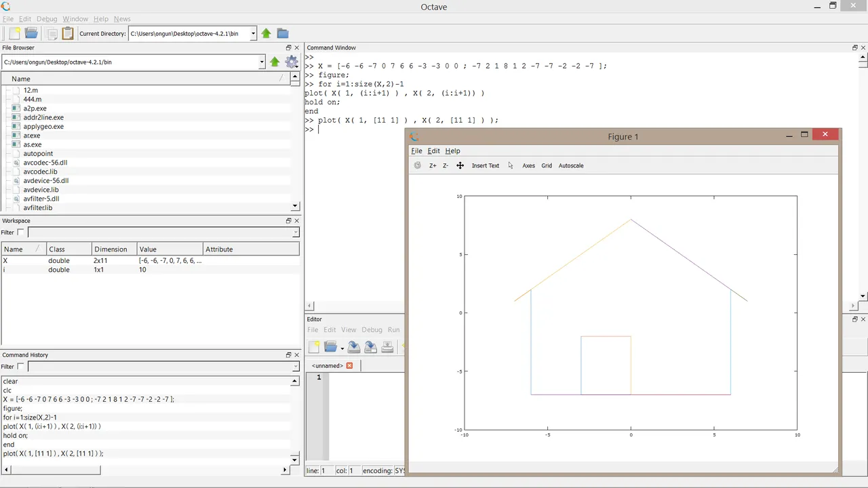
Task: Open File Browser settings gear menu
Action: point(292,62)
